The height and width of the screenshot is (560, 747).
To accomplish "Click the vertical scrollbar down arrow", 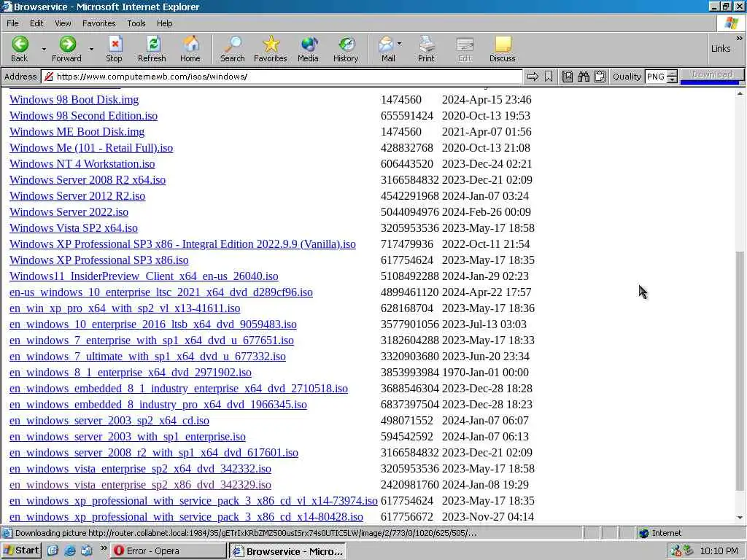I will (x=740, y=518).
